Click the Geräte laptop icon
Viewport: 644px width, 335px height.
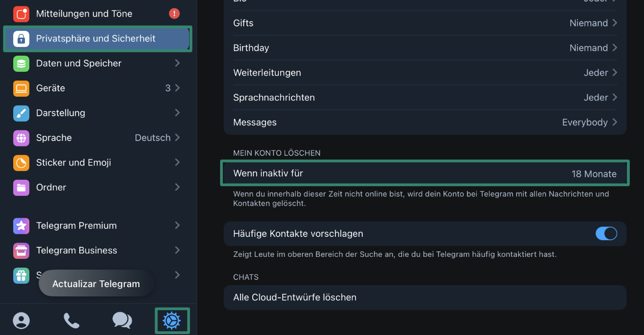click(x=21, y=88)
